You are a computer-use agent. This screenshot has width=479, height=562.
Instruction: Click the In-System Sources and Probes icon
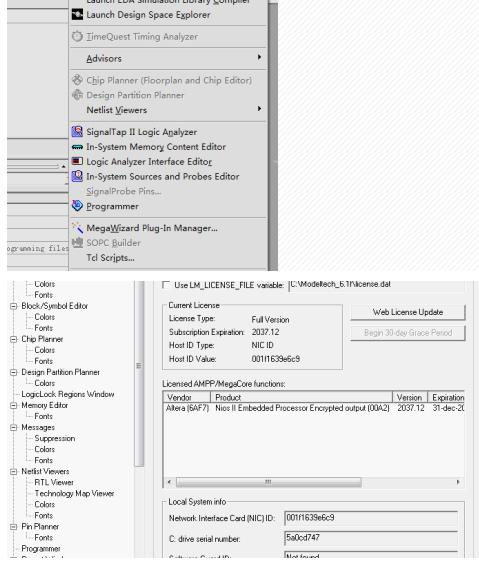point(77,176)
